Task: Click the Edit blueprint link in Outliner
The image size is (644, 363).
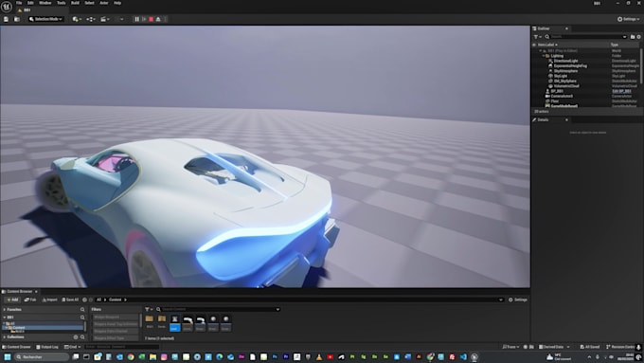Action: [x=621, y=91]
